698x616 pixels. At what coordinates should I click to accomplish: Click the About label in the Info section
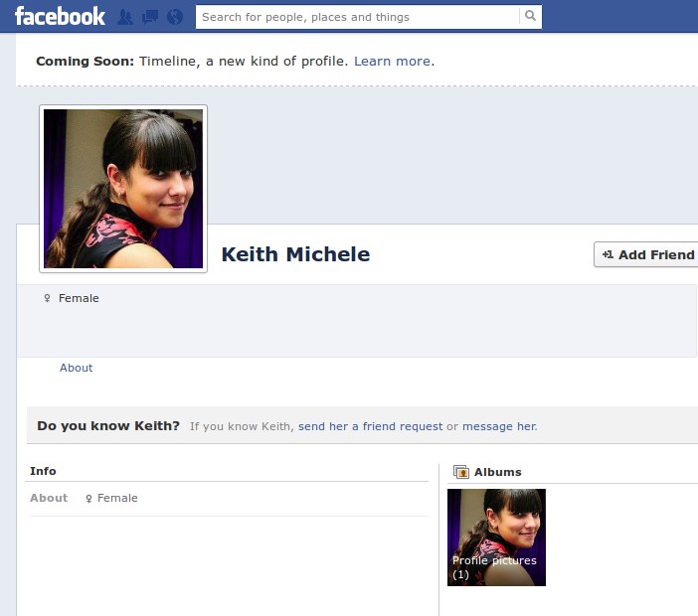pos(49,498)
